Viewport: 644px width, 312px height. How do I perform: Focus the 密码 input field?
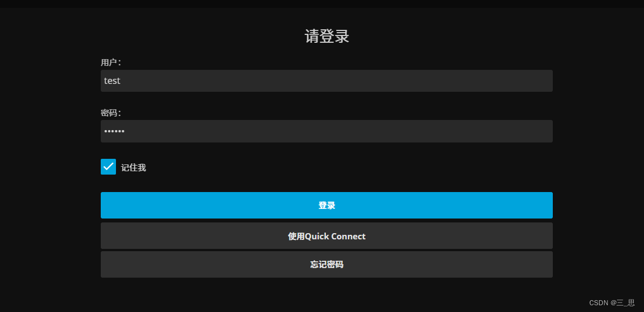coord(327,131)
